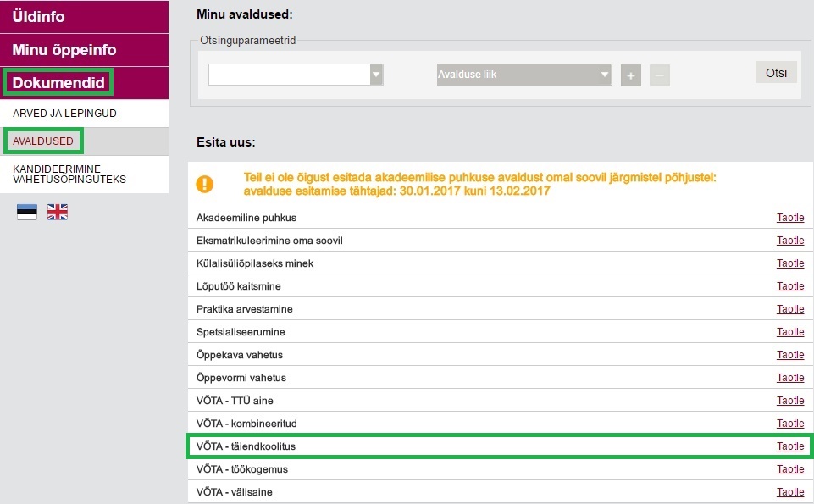This screenshot has width=814, height=504.
Task: Click the Otsi search button
Action: click(776, 73)
